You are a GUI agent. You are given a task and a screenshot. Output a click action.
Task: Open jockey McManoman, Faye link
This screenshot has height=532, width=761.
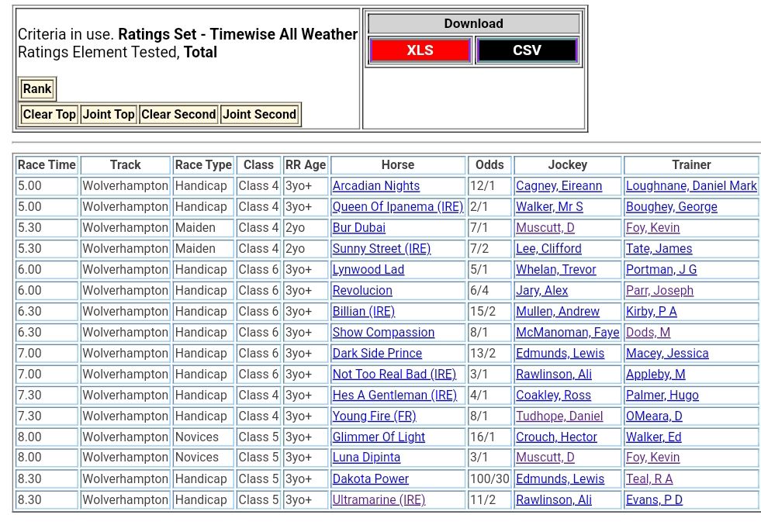tap(567, 333)
